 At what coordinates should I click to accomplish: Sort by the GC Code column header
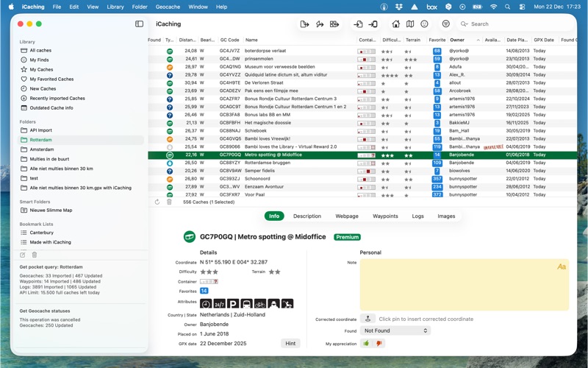pyautogui.click(x=229, y=40)
